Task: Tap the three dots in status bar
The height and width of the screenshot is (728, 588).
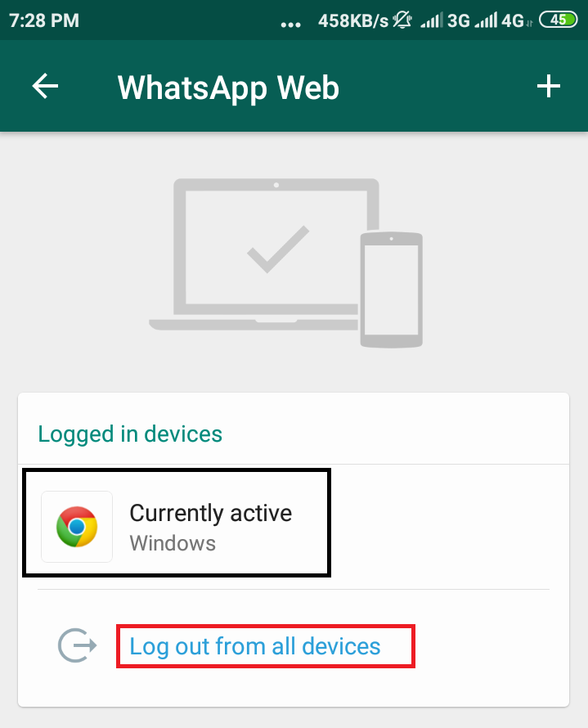Action: 291,25
